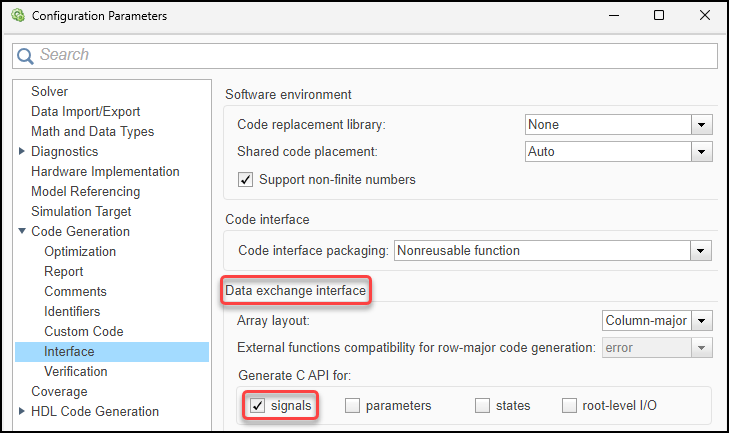Viewport: 729px width, 433px height.
Task: Expand the Diagnostics tree node
Action: tap(23, 151)
